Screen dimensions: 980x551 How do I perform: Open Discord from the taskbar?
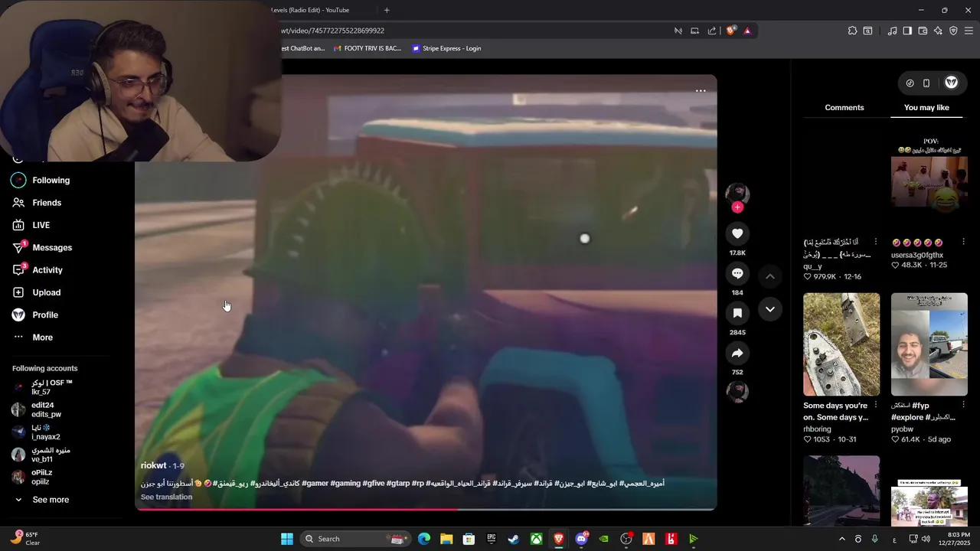point(582,539)
